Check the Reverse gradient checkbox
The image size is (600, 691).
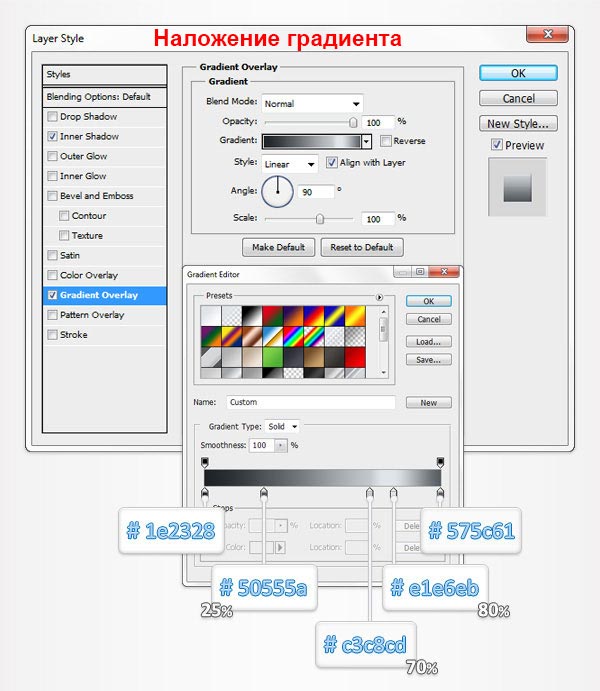click(386, 141)
